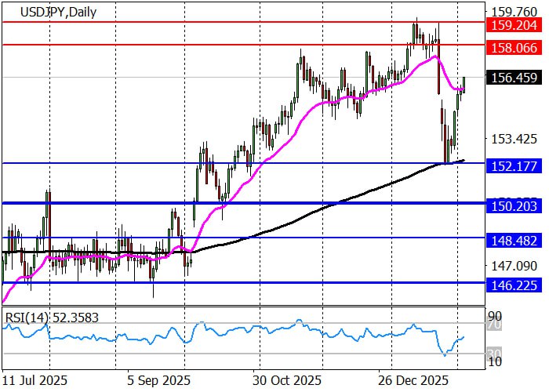Select the latest candlestick on the chart
This screenshot has width=549, height=392.
tap(464, 85)
